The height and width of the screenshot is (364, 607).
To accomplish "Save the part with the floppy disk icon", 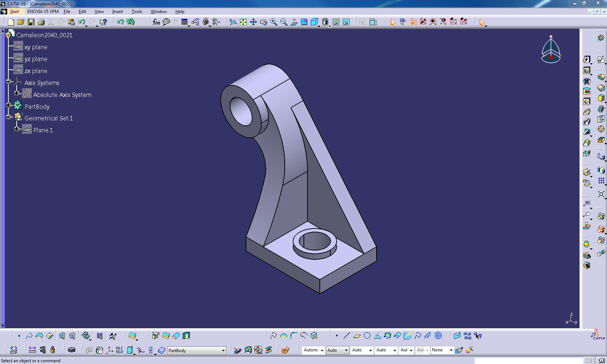I will point(31,22).
